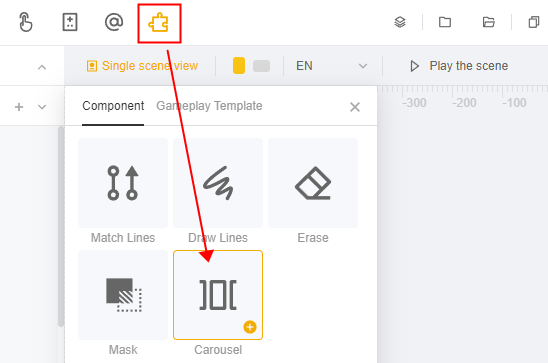Choose the Draw Lines component
Viewport: 548px width, 363px height.
pyautogui.click(x=218, y=183)
